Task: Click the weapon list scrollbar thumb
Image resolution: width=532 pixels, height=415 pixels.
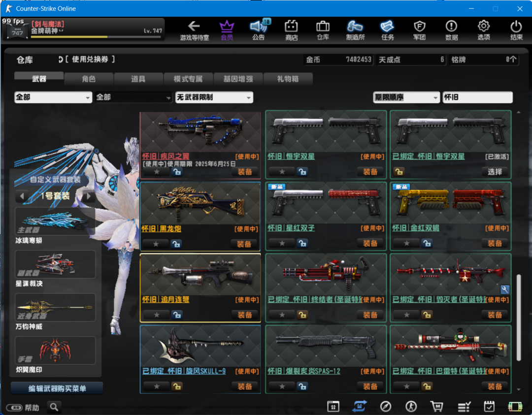Action: [x=518, y=318]
